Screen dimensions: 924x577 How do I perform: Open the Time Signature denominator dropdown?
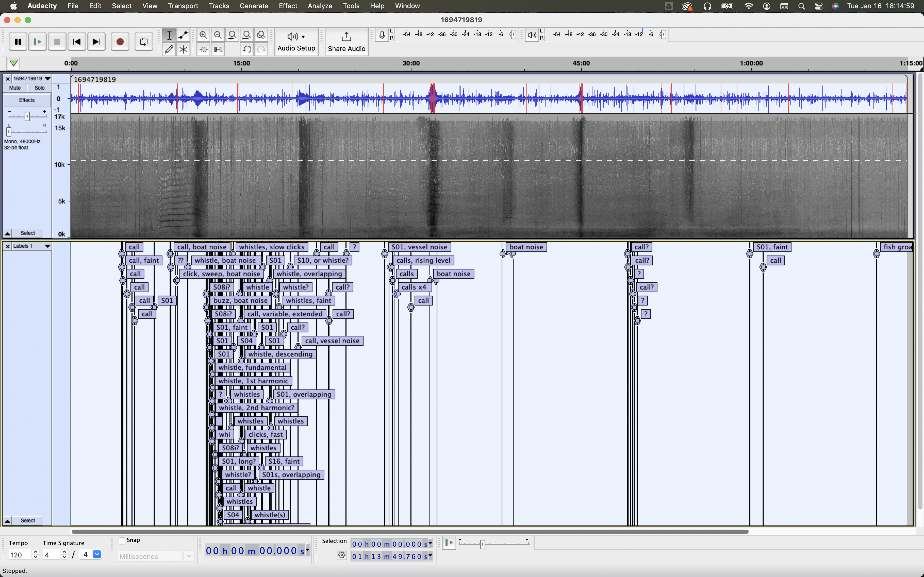pos(97,555)
